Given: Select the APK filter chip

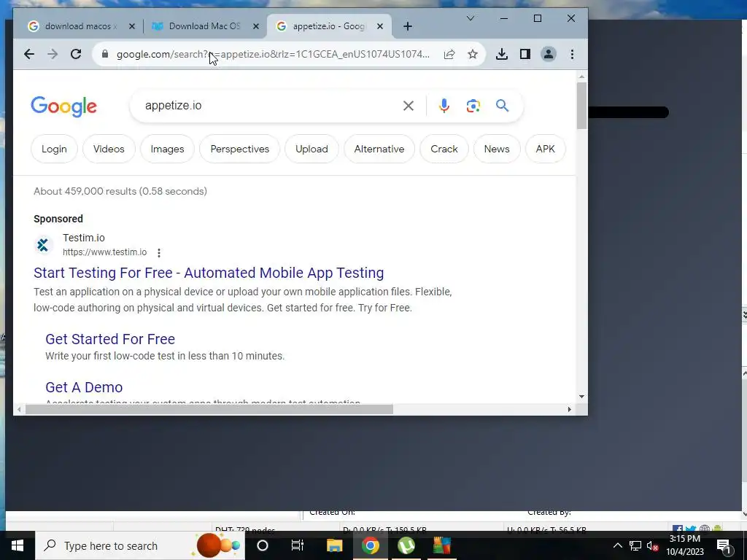Looking at the screenshot, I should click(x=545, y=149).
